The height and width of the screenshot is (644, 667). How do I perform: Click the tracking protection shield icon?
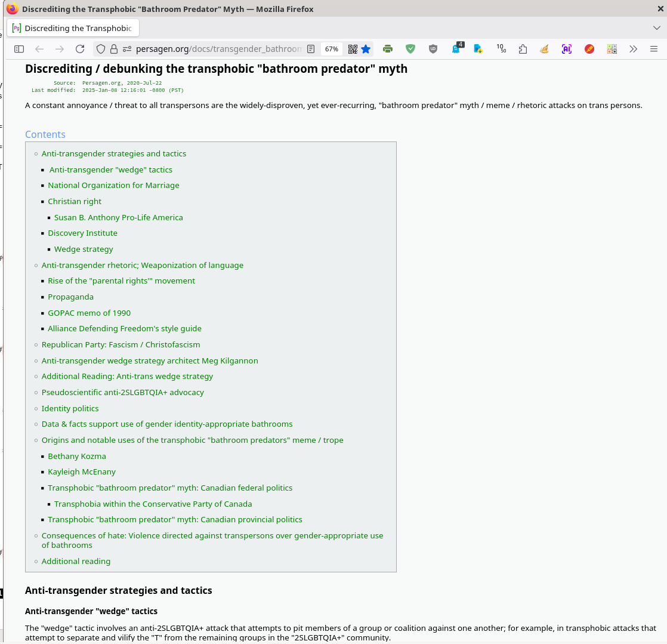coord(101,49)
